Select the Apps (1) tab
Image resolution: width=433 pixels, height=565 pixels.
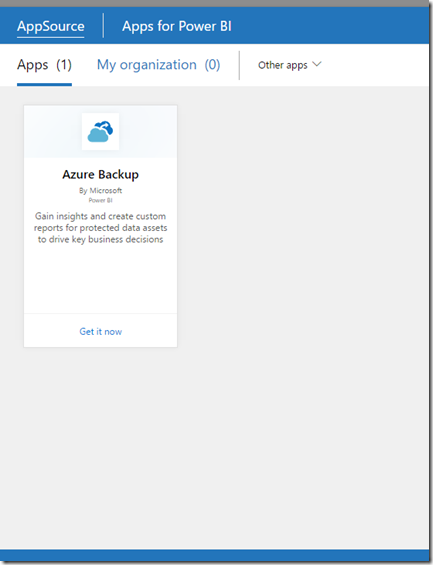click(44, 65)
